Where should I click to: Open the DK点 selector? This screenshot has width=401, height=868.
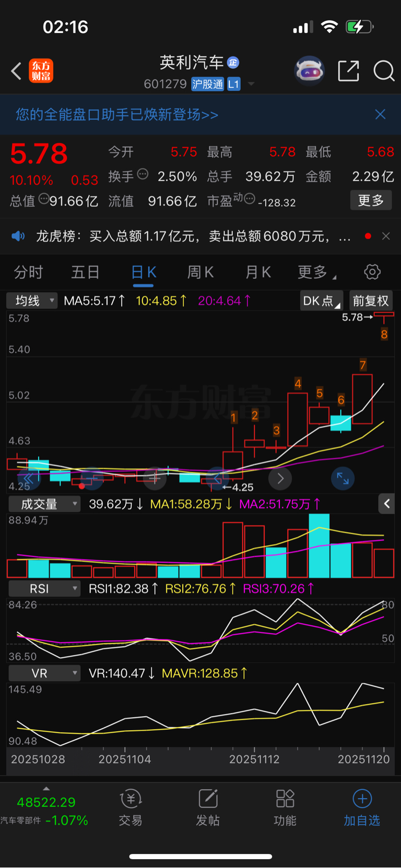tap(321, 301)
